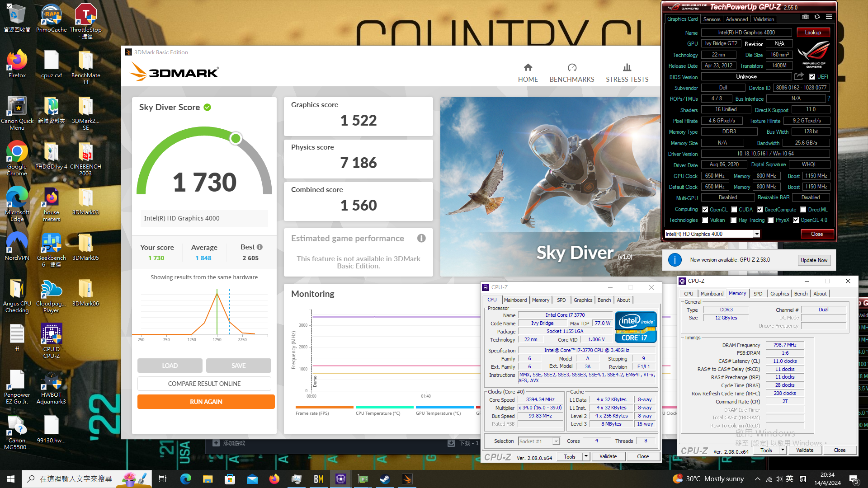868x488 pixels.
Task: Click the BenchMate BM taskbar icon
Action: coord(319,479)
